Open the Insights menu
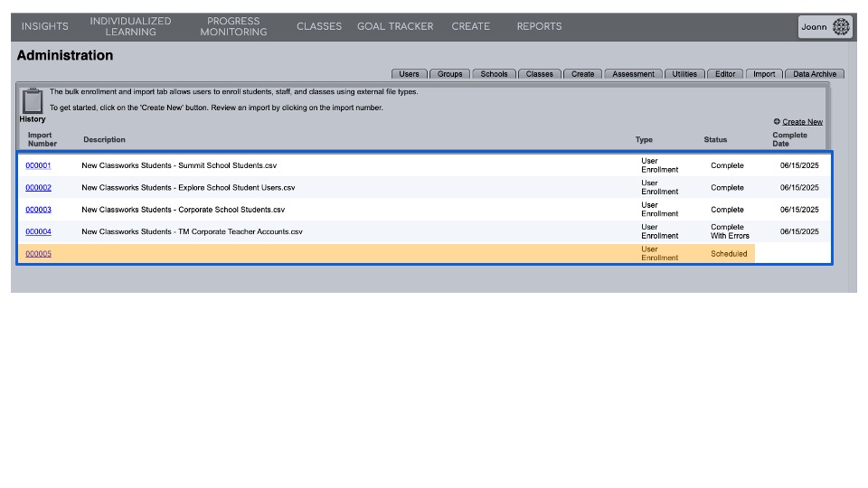 [45, 26]
